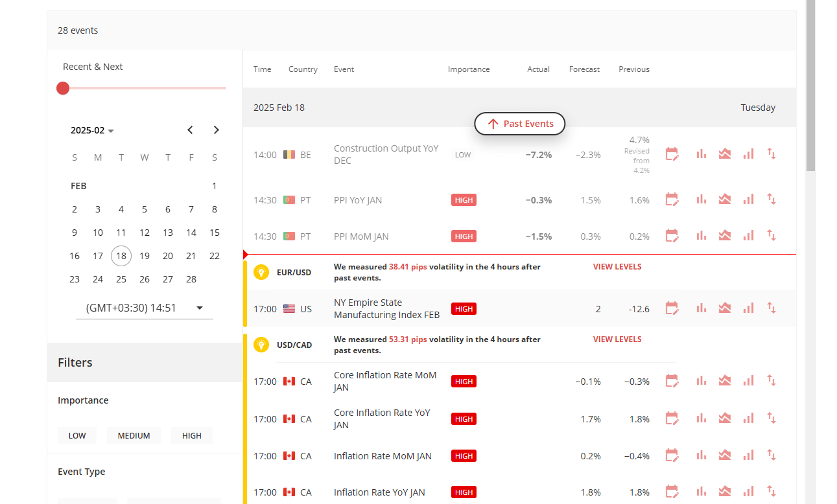The image size is (837, 504).
Task: Open area chart icon in NY Empire State row
Action: tap(725, 308)
